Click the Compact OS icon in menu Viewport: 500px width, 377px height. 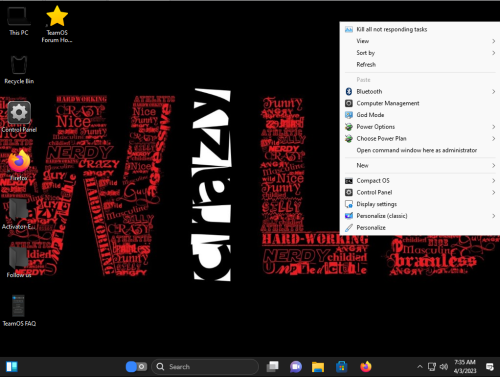(349, 181)
